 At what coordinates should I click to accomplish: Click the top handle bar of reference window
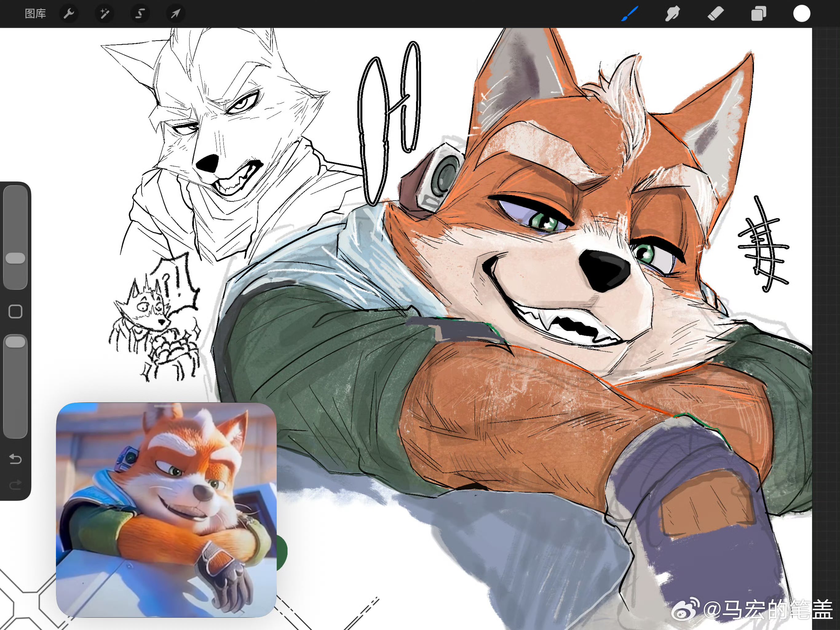click(x=166, y=406)
